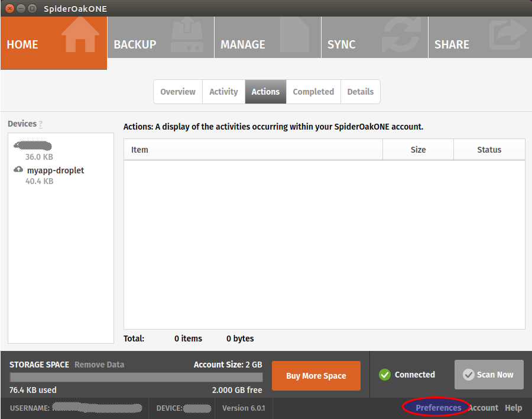The image size is (532, 419).
Task: Show the Activity sub-tab
Action: pyautogui.click(x=223, y=92)
